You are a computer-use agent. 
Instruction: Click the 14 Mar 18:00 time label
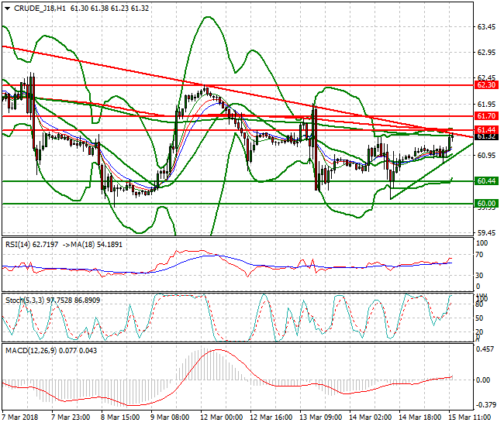420,417
